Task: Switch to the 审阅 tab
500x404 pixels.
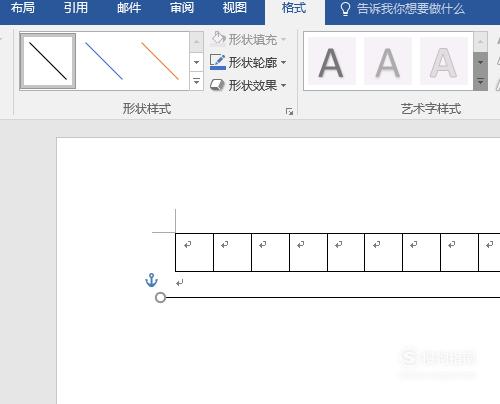Action: tap(182, 8)
